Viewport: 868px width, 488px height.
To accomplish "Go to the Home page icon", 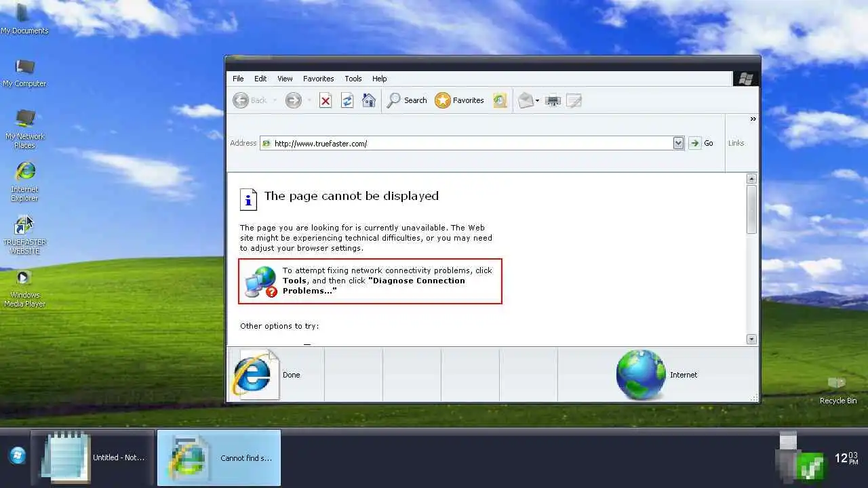I will point(369,100).
